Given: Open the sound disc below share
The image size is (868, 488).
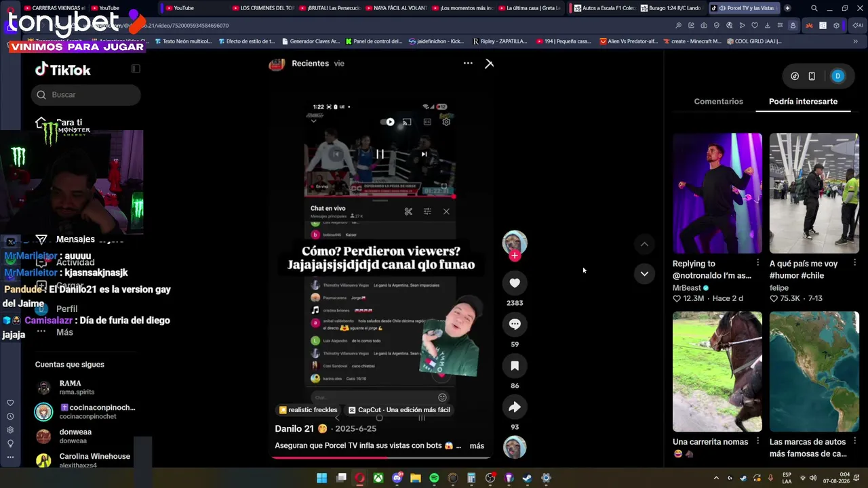Looking at the screenshot, I should point(515,447).
